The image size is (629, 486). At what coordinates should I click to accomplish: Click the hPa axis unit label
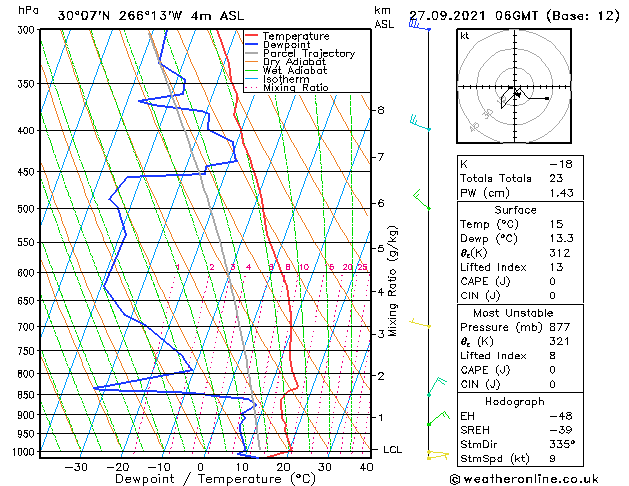pyautogui.click(x=28, y=11)
